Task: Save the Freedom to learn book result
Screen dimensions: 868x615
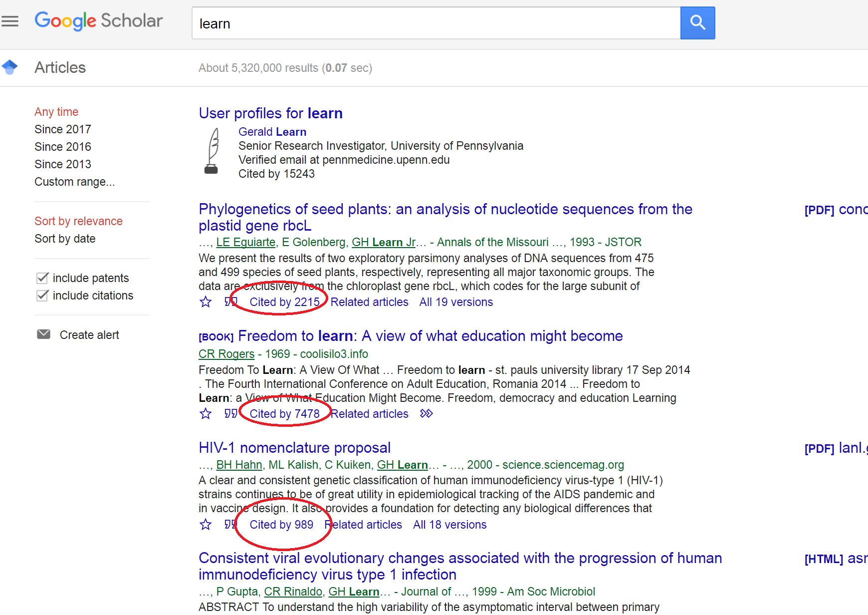Action: pyautogui.click(x=206, y=414)
